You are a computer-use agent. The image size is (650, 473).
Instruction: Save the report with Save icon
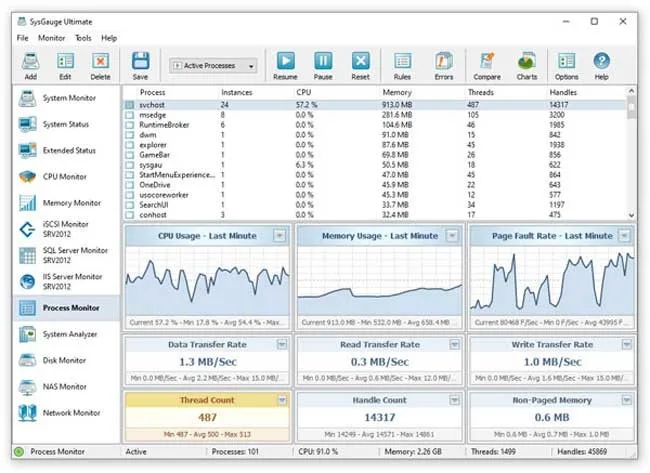[x=141, y=65]
